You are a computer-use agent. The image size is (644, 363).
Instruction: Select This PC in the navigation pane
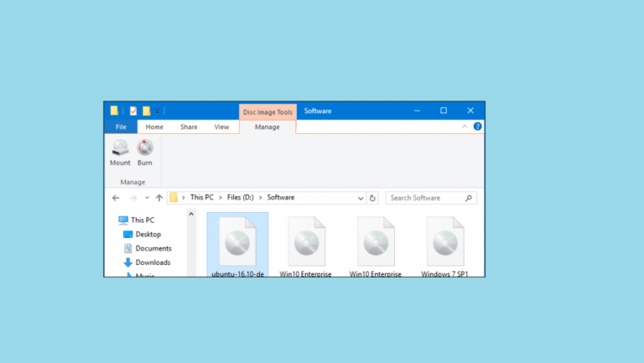[137, 220]
